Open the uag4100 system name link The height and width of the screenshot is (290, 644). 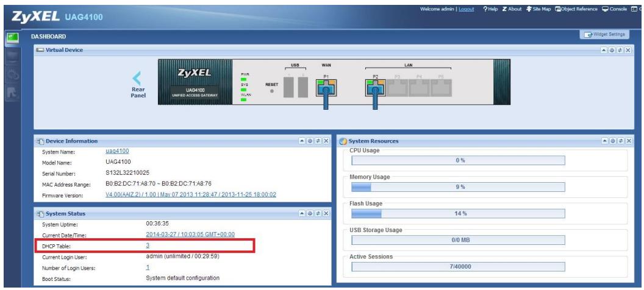click(x=117, y=151)
